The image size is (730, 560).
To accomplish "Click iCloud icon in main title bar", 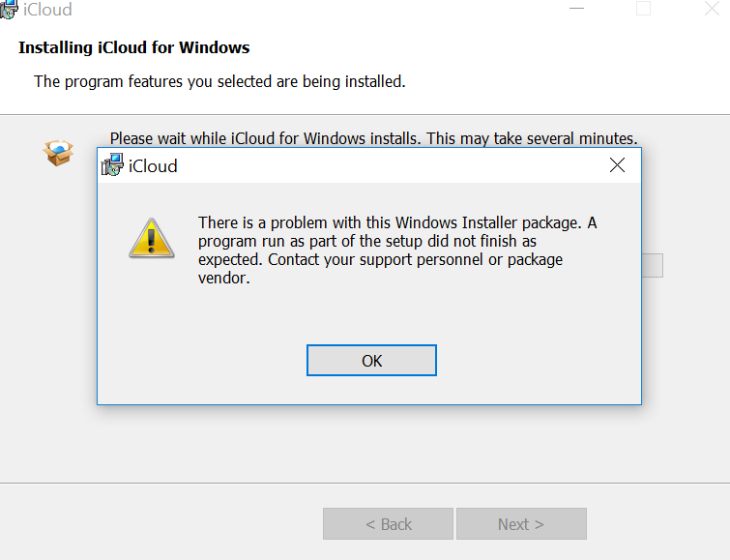I will tap(9, 10).
